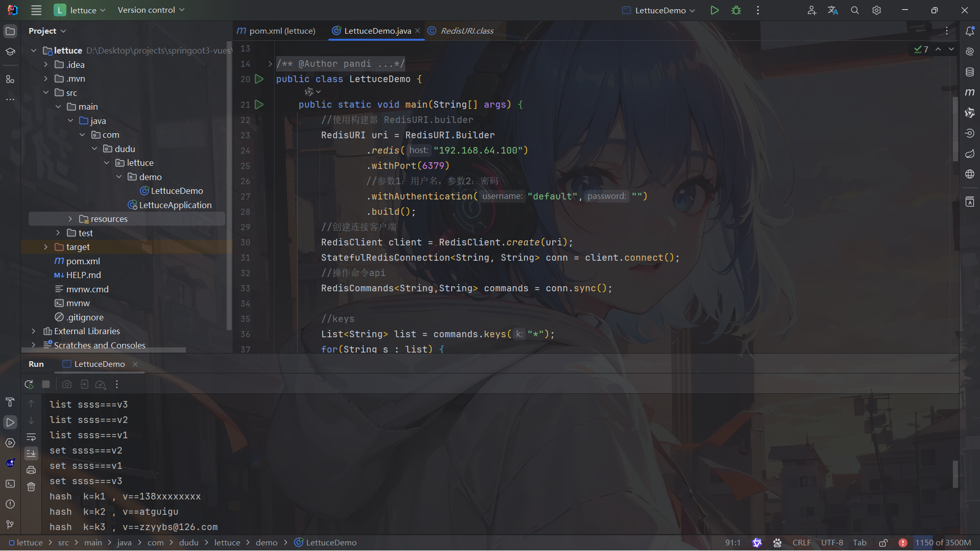The image size is (980, 551).
Task: Toggle scroll to end in Run console
Action: pos(31,453)
